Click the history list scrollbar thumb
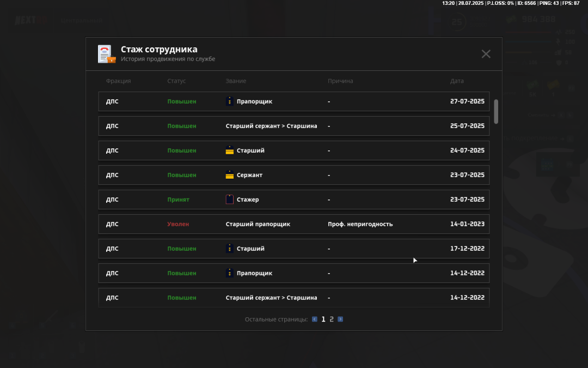Image resolution: width=588 pixels, height=368 pixels. tap(496, 112)
